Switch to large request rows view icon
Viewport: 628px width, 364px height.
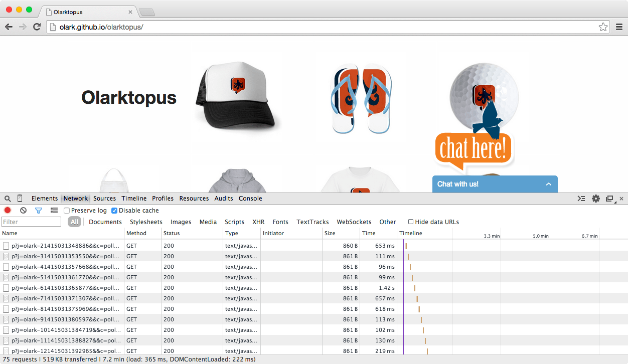[x=54, y=211]
